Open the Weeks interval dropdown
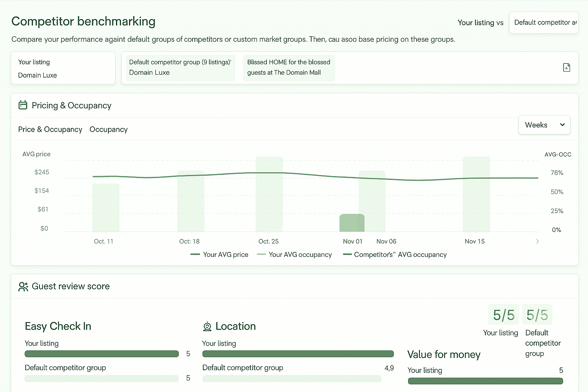This screenshot has height=392, width=588. pos(544,125)
